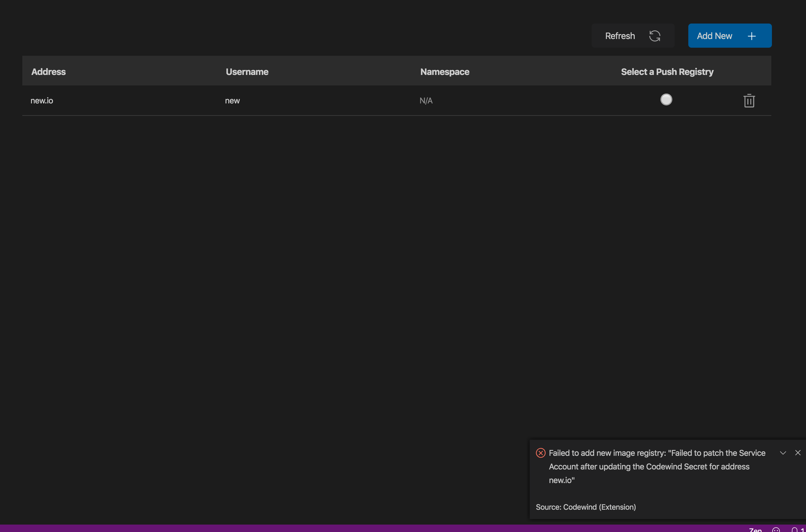Click the error icon in the notification toast
The height and width of the screenshot is (532, 806).
point(540,453)
